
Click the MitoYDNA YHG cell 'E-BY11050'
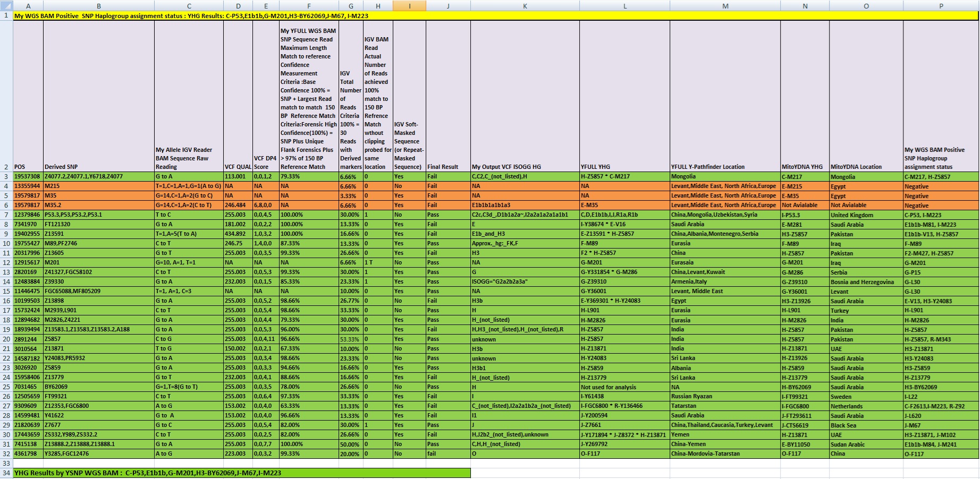tap(805, 444)
